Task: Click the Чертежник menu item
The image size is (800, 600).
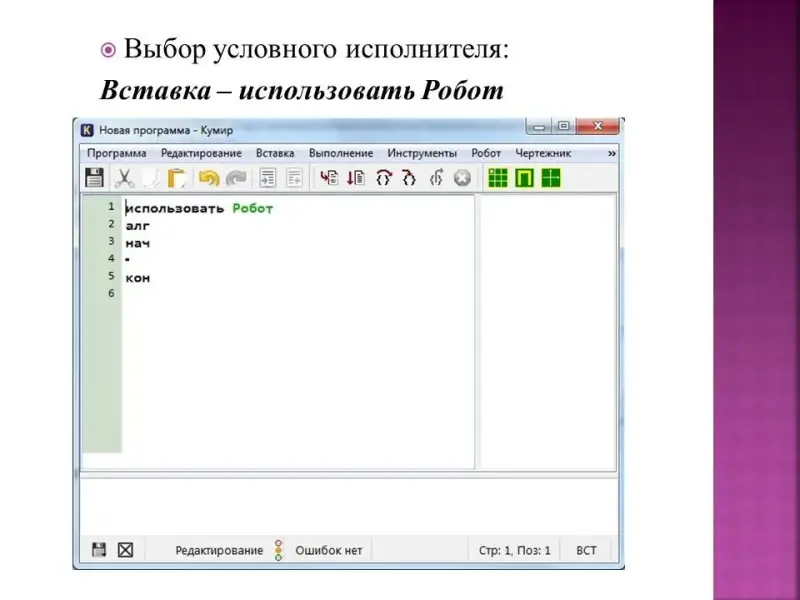Action: click(x=543, y=153)
